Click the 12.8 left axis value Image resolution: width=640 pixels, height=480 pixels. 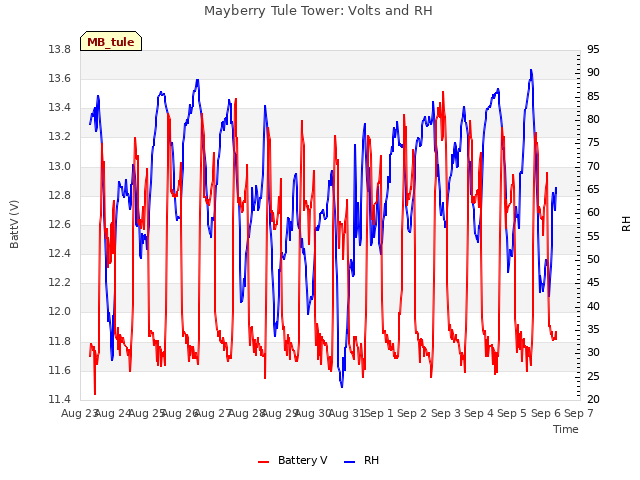click(60, 195)
